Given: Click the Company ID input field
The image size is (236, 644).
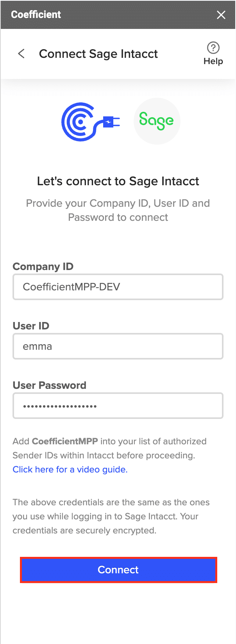Looking at the screenshot, I should (x=118, y=287).
